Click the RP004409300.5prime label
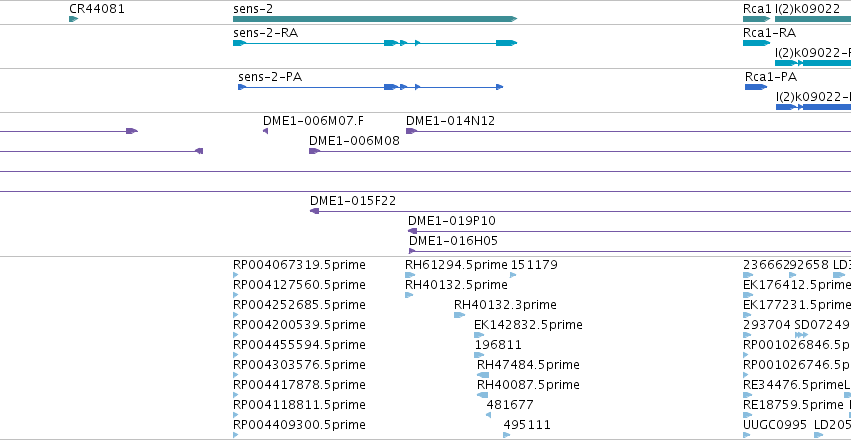Screen dimensions: 851x440 pyautogui.click(x=299, y=424)
